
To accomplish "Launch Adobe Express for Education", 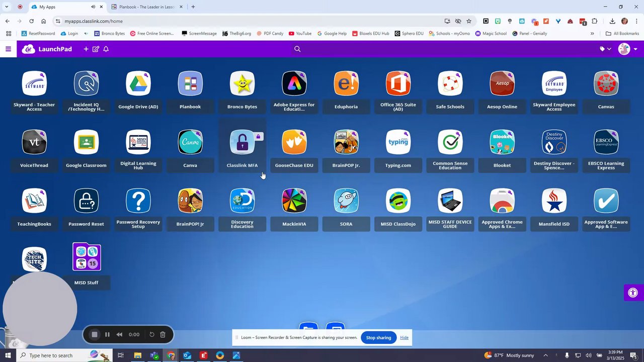I will 294,83.
